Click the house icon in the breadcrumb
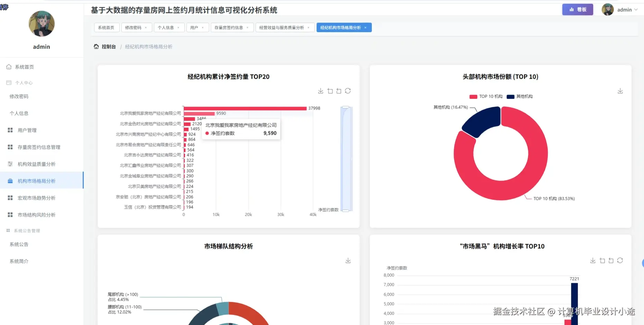644x325 pixels. (96, 47)
